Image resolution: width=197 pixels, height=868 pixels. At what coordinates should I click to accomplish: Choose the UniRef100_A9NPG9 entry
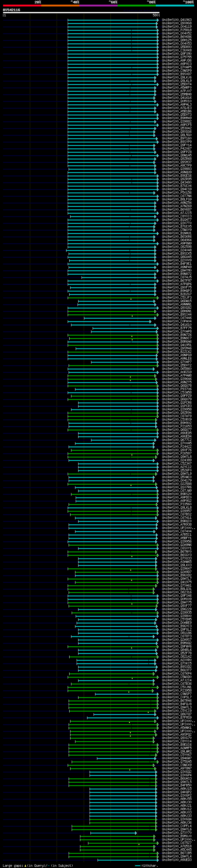(x=177, y=355)
